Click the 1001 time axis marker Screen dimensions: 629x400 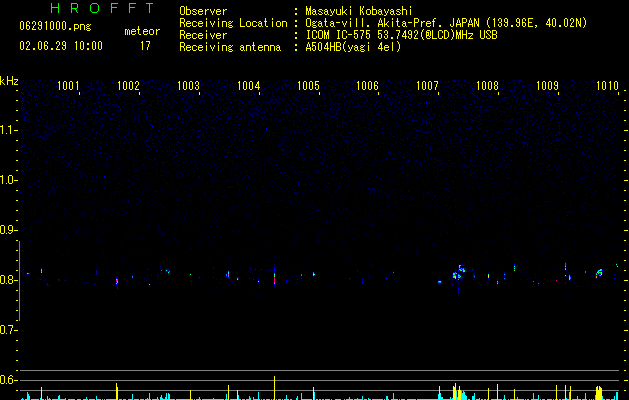tap(68, 86)
